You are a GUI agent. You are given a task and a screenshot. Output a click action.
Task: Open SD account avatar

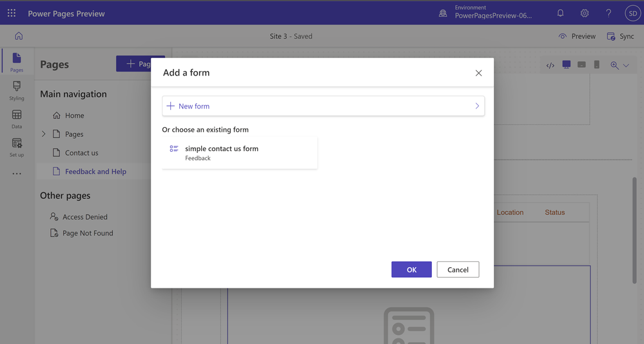(633, 13)
